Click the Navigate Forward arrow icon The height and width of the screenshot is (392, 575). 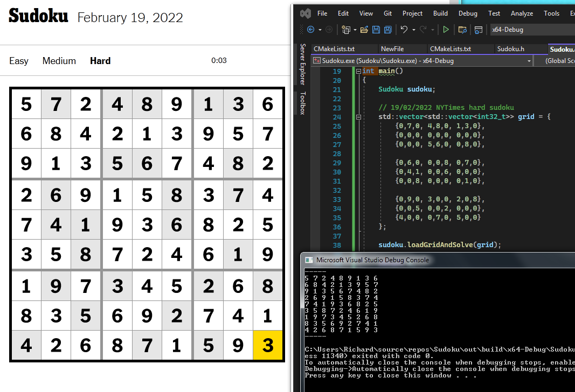[329, 30]
